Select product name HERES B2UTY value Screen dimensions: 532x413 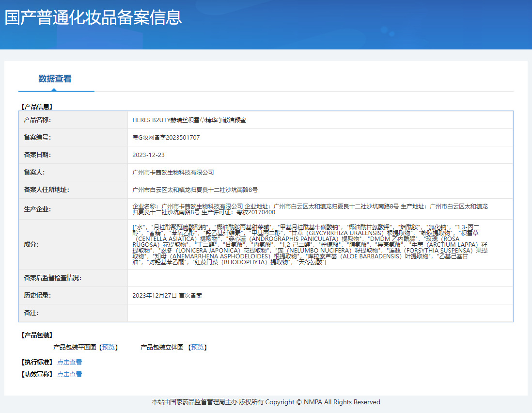(x=189, y=120)
